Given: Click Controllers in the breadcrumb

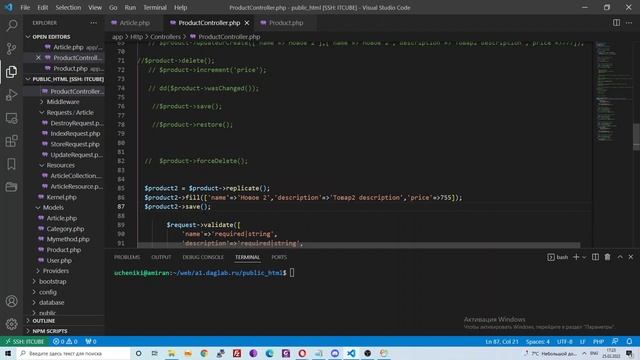Looking at the screenshot, I should tap(165, 37).
